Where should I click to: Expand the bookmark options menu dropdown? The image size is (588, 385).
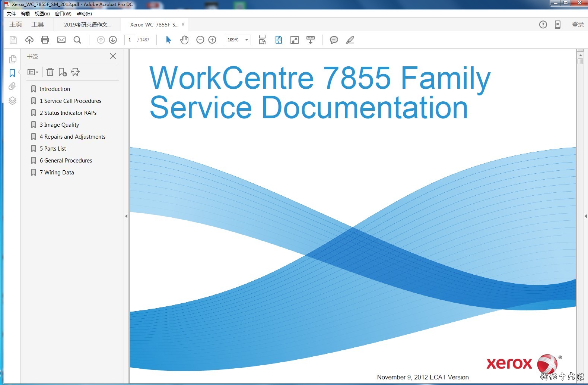coord(33,72)
